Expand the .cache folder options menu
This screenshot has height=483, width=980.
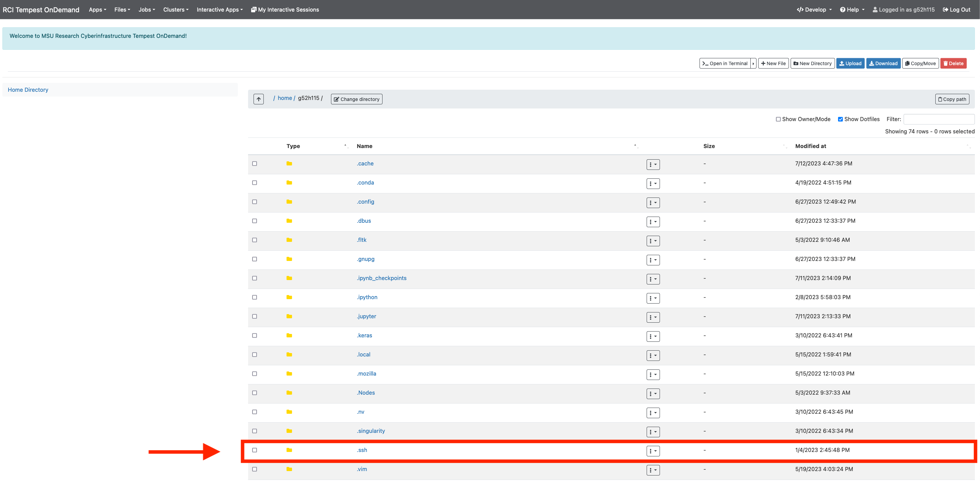tap(653, 164)
